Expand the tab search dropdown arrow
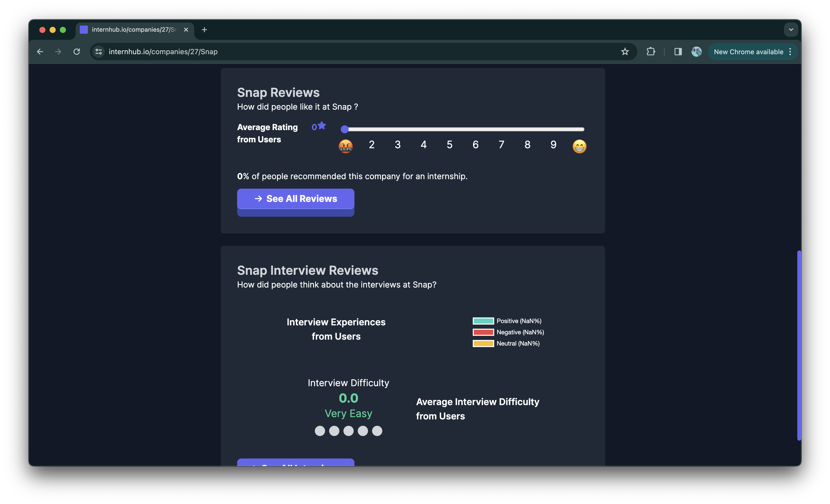This screenshot has height=504, width=830. pyautogui.click(x=791, y=30)
